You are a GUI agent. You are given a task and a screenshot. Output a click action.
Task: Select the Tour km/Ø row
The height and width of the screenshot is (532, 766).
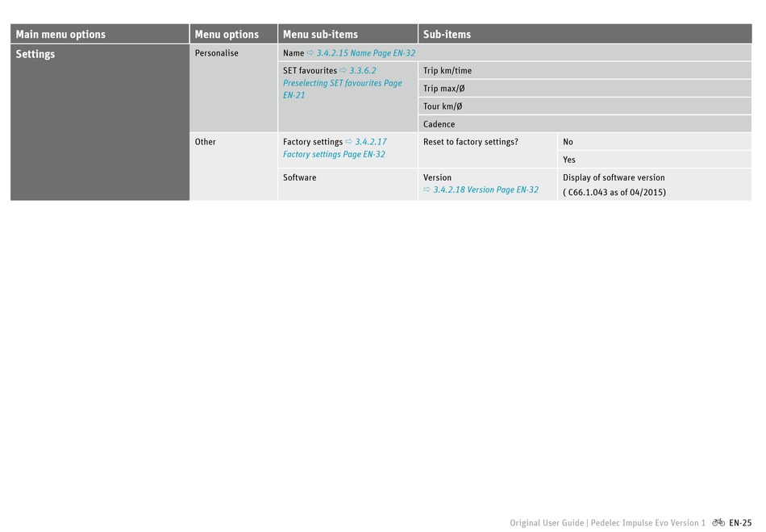click(585, 106)
